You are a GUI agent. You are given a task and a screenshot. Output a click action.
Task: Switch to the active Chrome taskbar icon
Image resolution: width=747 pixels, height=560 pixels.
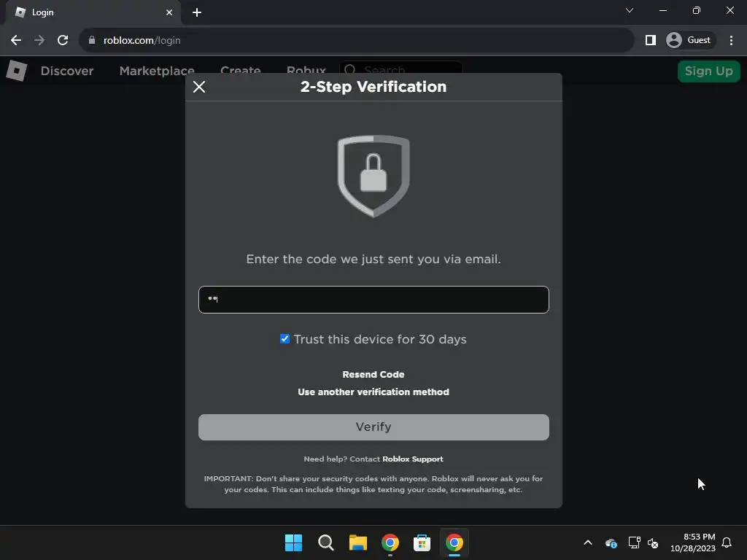coord(454,542)
